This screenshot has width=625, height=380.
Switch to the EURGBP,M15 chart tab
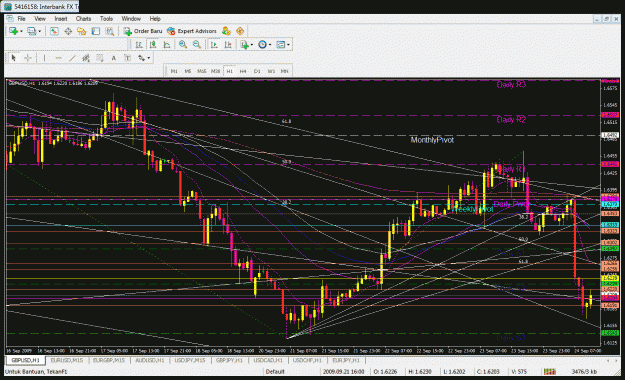[108, 360]
